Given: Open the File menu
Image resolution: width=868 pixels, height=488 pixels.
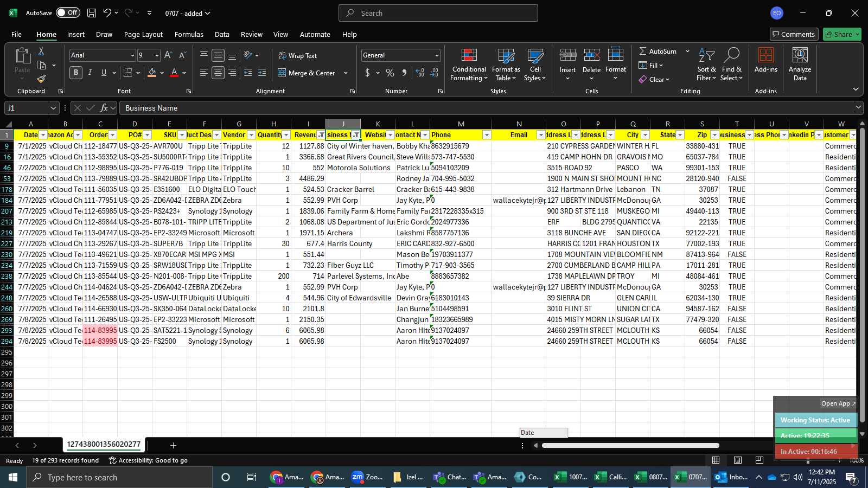Looking at the screenshot, I should click(x=17, y=34).
